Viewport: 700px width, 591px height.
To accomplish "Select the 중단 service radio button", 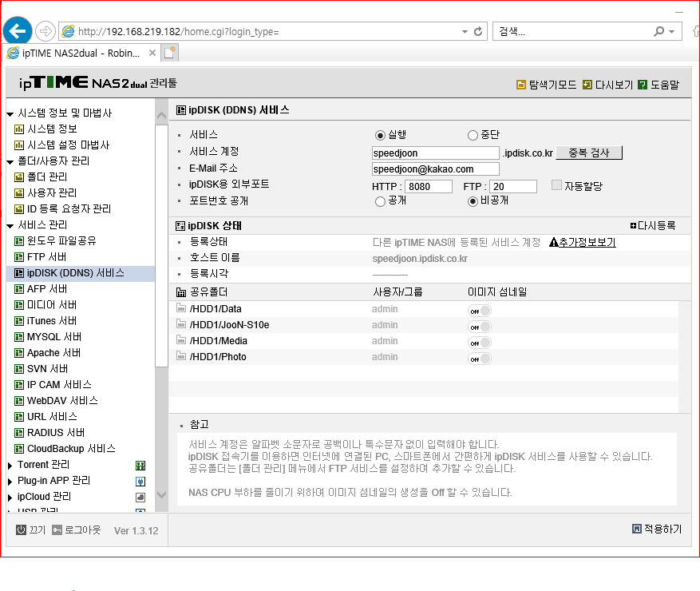I will pyautogui.click(x=473, y=135).
